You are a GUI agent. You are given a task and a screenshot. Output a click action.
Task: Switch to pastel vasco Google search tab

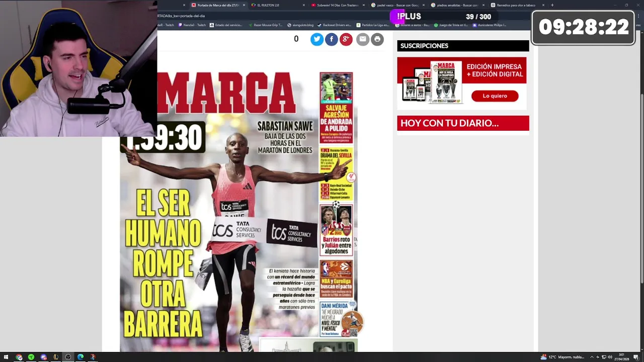point(397,5)
